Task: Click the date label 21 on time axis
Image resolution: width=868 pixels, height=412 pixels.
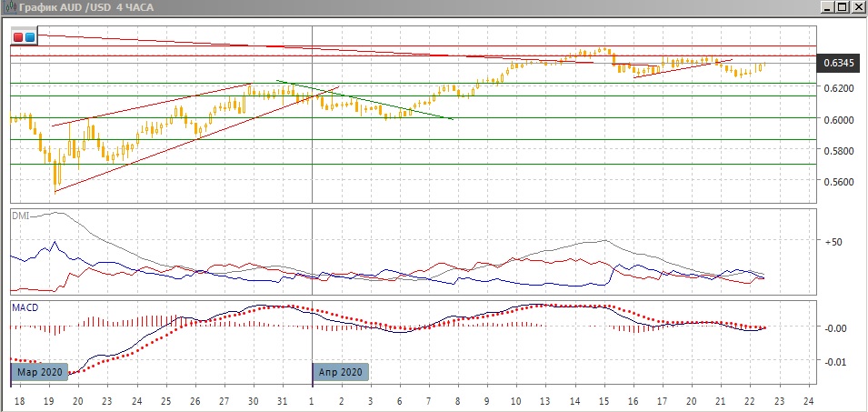Action: tap(721, 401)
